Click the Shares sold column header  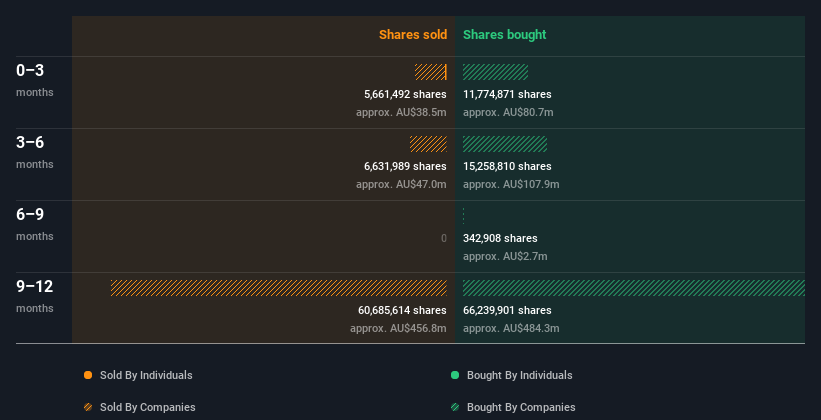click(413, 35)
